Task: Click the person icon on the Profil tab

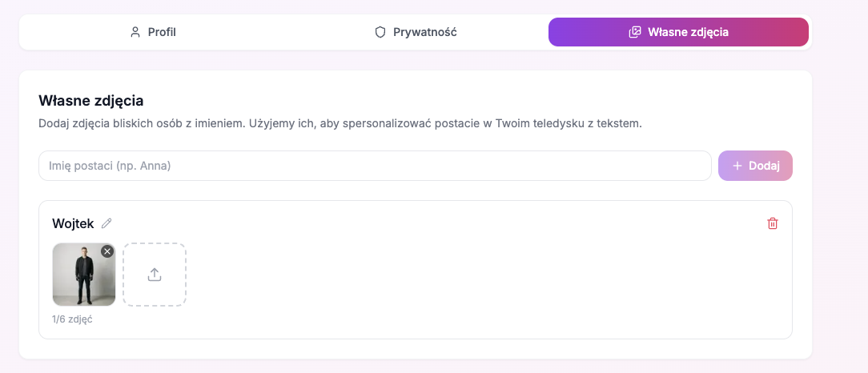Action: click(135, 32)
